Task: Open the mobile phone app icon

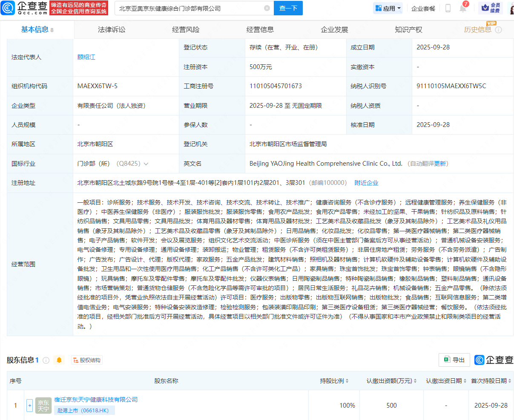Action: [x=448, y=8]
